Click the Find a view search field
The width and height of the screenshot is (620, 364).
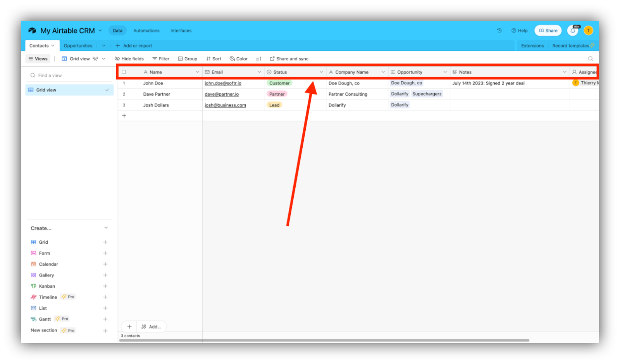[69, 76]
